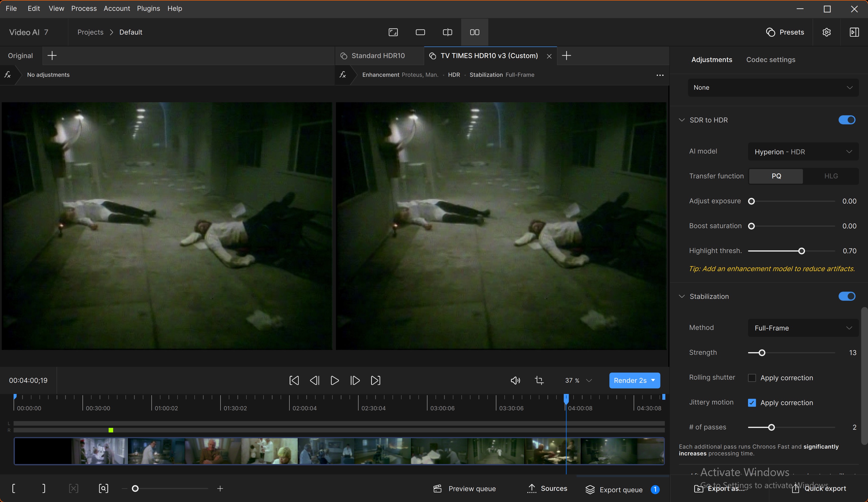Jump to the start of clip

coord(294,380)
